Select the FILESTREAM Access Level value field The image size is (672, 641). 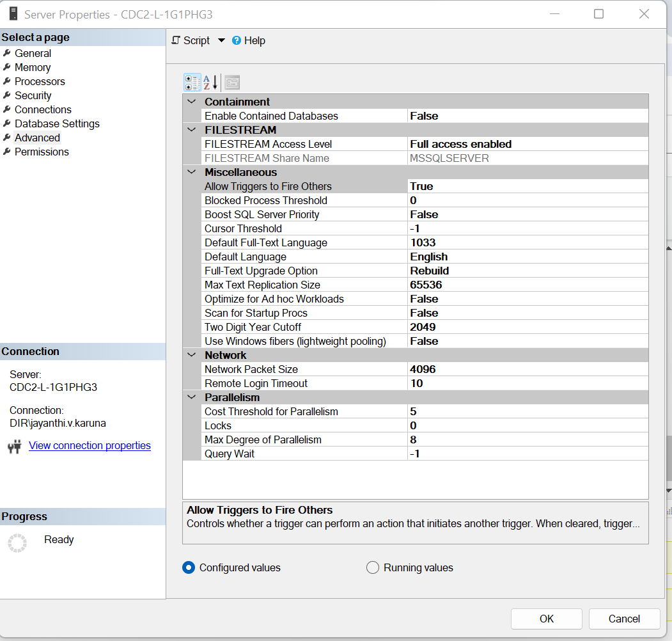[527, 144]
